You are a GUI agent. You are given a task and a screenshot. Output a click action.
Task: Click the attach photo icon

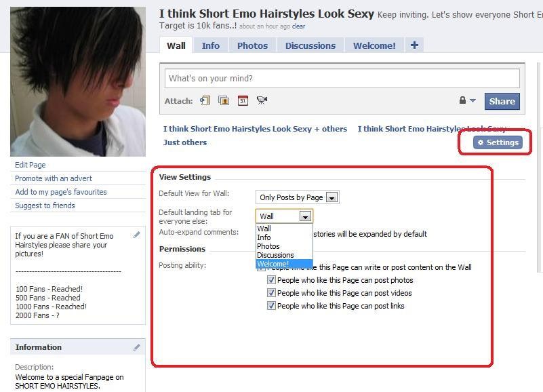(x=224, y=101)
